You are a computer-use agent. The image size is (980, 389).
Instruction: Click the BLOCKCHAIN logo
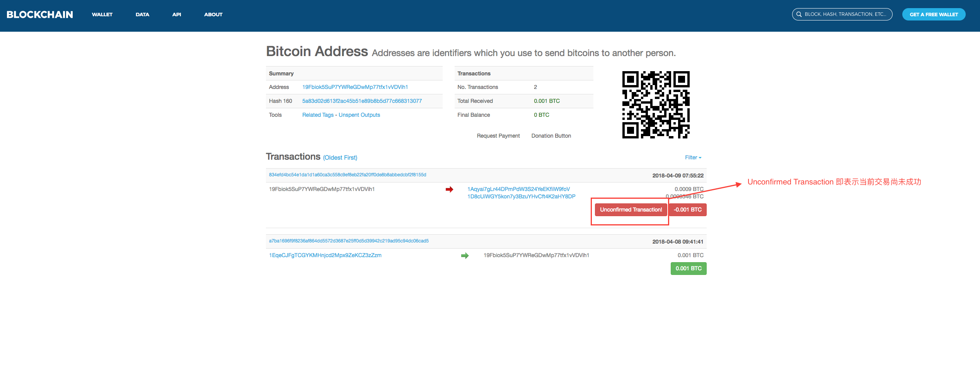39,14
